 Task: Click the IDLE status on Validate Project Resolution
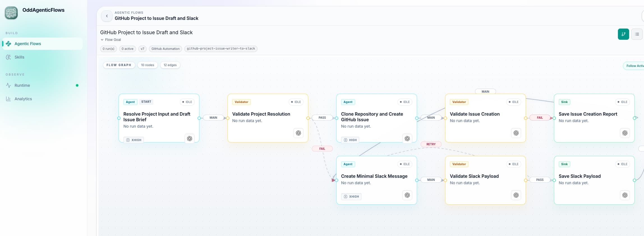tap(296, 102)
